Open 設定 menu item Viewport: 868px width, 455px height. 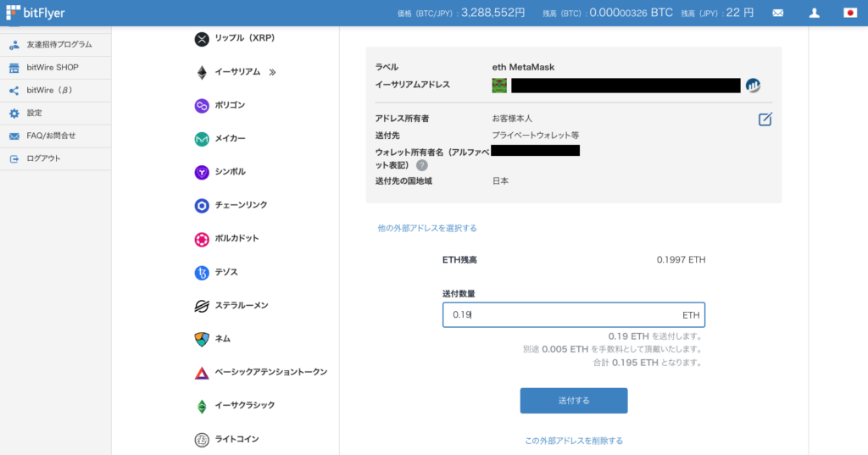(x=55, y=113)
